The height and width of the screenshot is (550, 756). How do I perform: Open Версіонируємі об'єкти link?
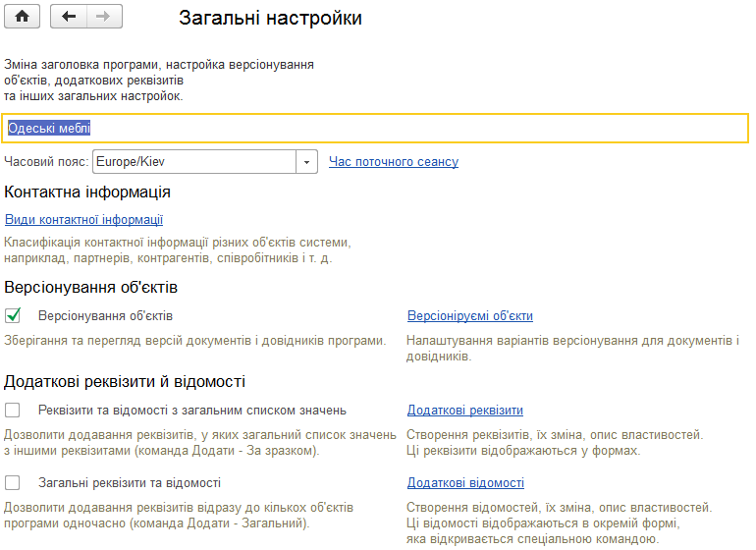tap(470, 315)
